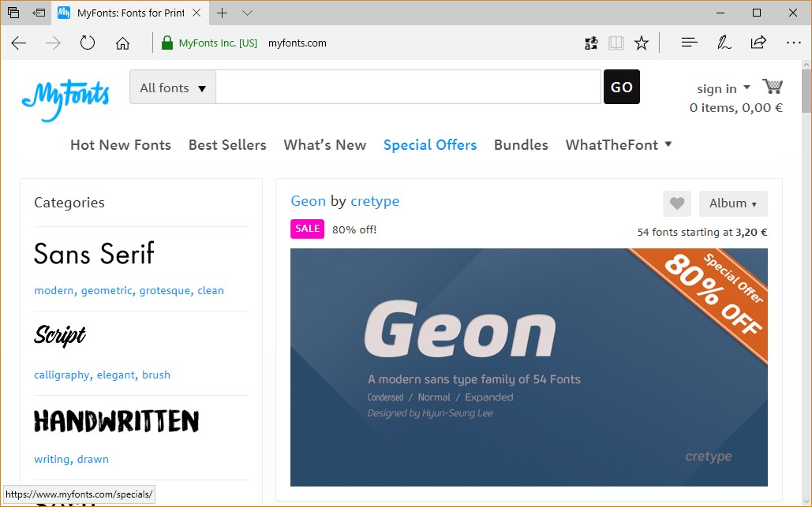Viewport: 812px width, 507px height.
Task: Click the Share page icon
Action: [758, 43]
